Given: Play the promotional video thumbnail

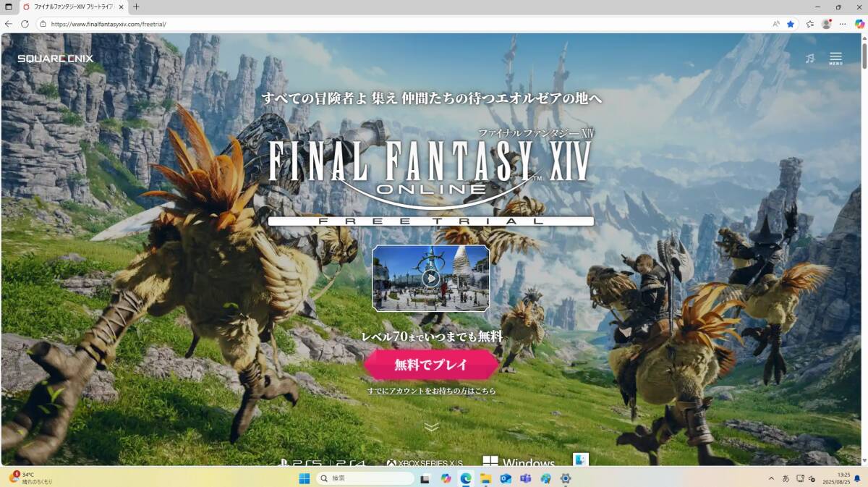Looking at the screenshot, I should tap(431, 278).
